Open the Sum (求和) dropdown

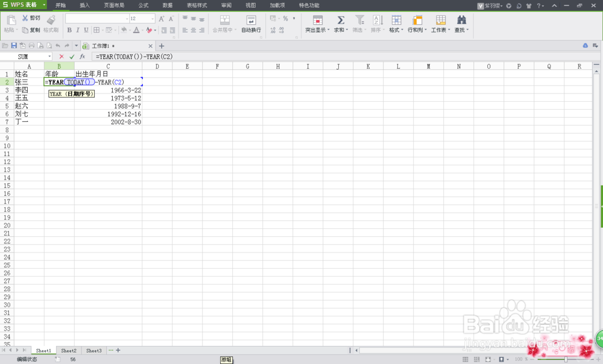[341, 24]
